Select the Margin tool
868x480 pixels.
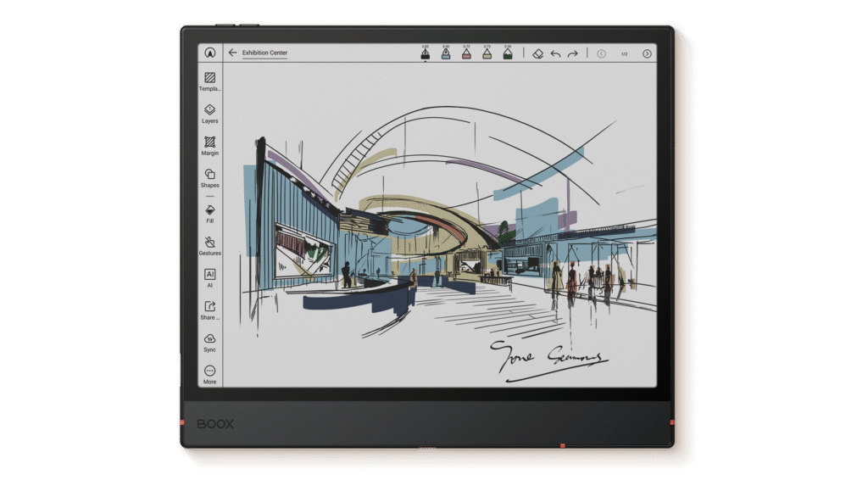point(209,142)
